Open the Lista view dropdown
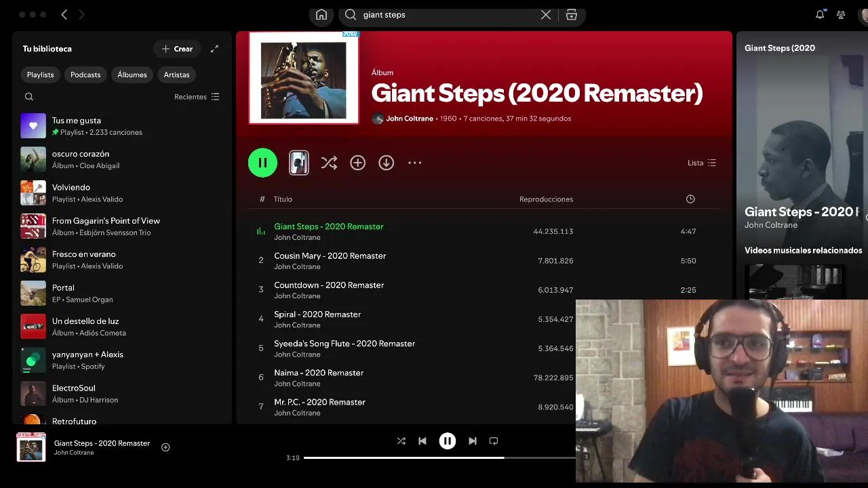This screenshot has height=488, width=868. tap(702, 163)
